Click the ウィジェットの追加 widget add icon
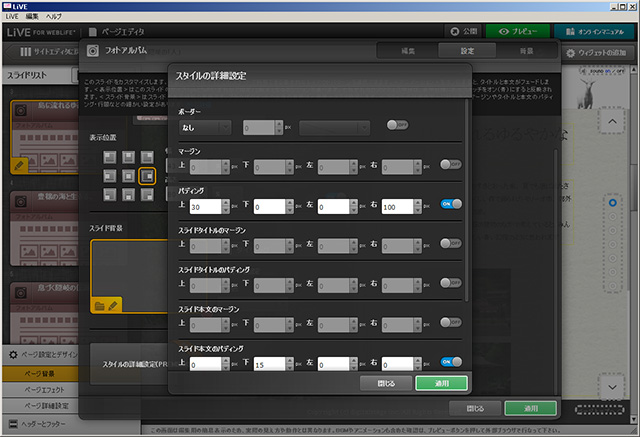640x437 pixels. click(571, 51)
